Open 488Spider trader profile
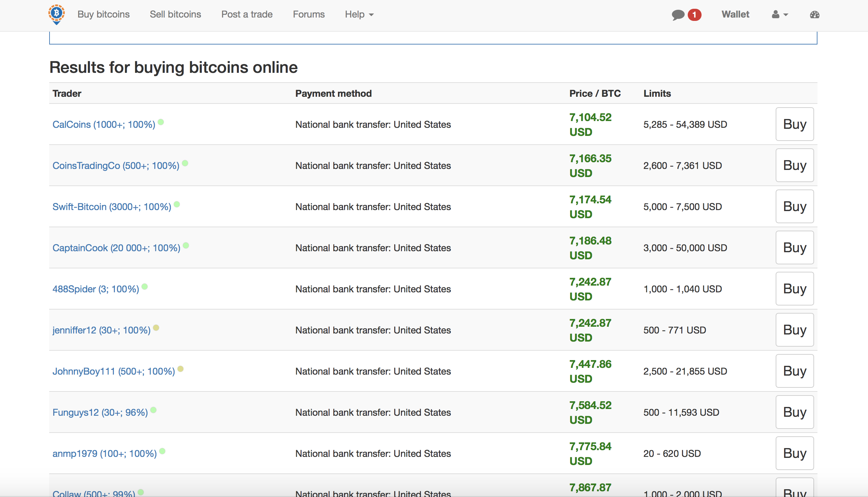The width and height of the screenshot is (868, 497). tap(95, 289)
